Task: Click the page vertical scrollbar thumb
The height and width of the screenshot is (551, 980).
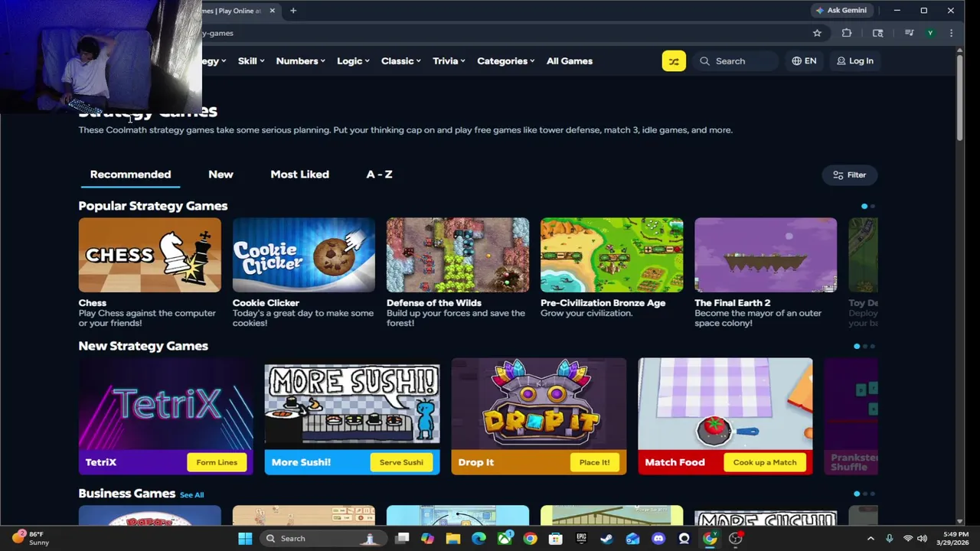Action: [959, 96]
